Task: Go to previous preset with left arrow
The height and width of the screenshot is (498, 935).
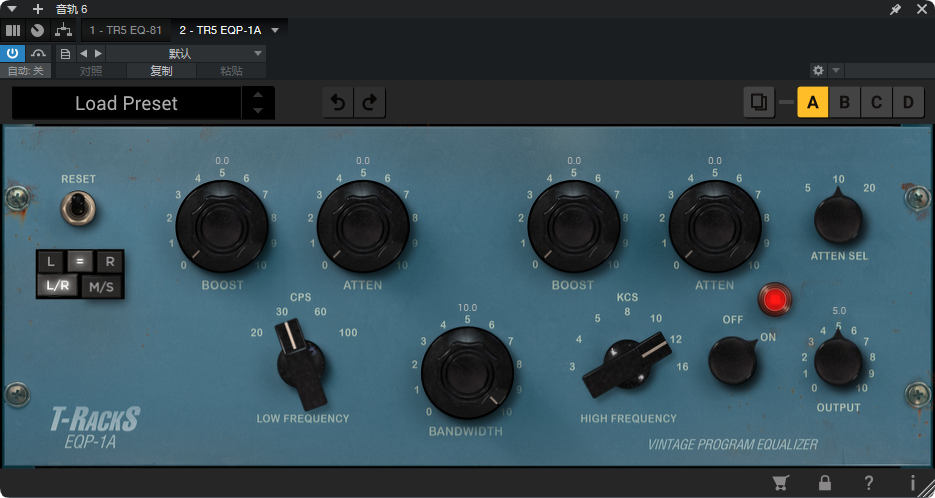Action: pyautogui.click(x=83, y=54)
